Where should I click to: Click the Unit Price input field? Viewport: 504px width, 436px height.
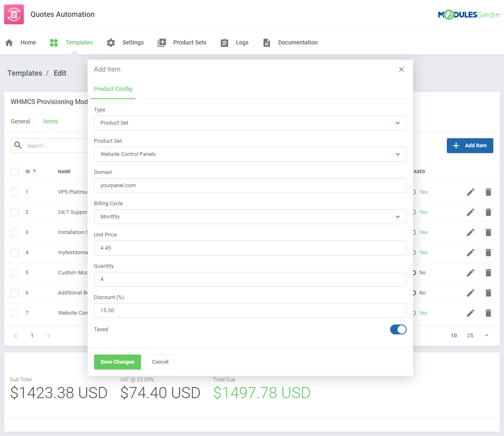point(250,248)
